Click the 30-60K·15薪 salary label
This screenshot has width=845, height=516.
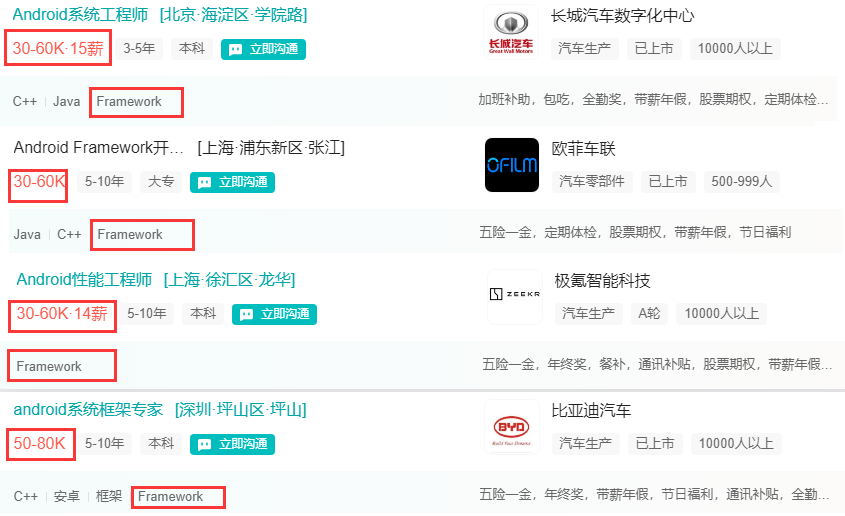click(58, 48)
